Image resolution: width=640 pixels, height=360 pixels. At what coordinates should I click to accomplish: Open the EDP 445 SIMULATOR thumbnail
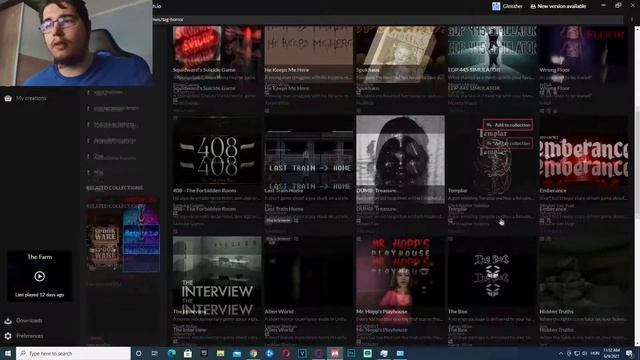click(492, 46)
